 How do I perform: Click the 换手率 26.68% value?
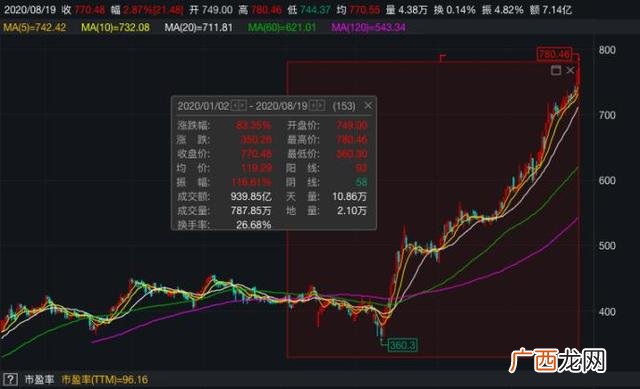pos(253,225)
